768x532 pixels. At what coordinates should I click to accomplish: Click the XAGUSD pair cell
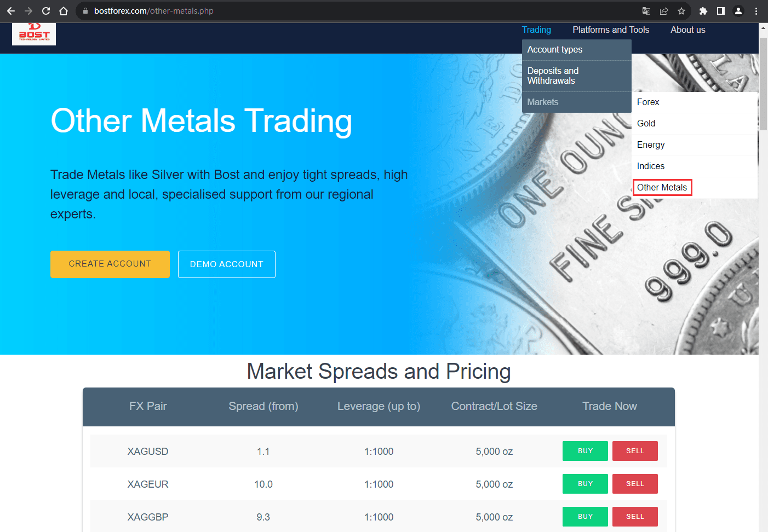click(x=148, y=452)
